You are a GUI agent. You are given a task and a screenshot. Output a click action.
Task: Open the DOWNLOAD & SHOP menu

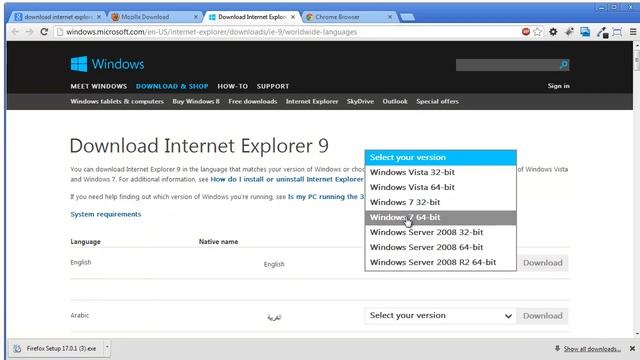(172, 86)
